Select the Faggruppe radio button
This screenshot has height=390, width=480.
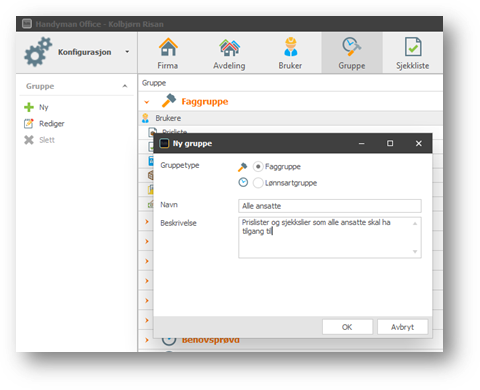click(258, 166)
